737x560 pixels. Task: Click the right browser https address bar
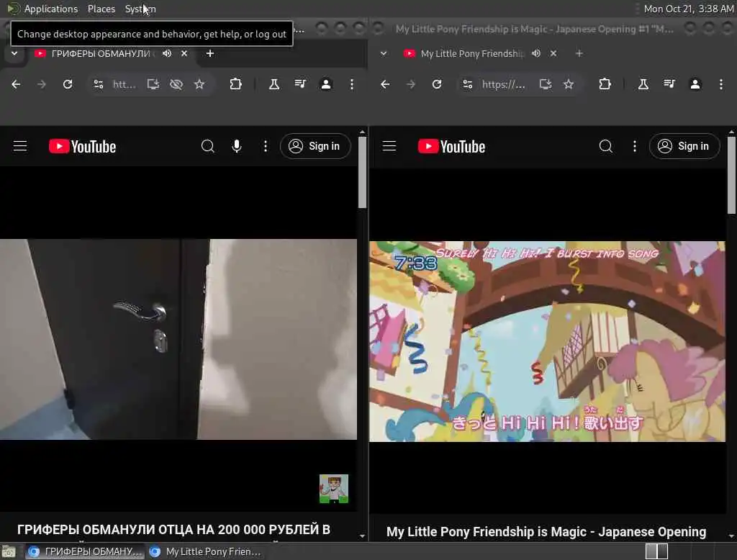point(504,84)
